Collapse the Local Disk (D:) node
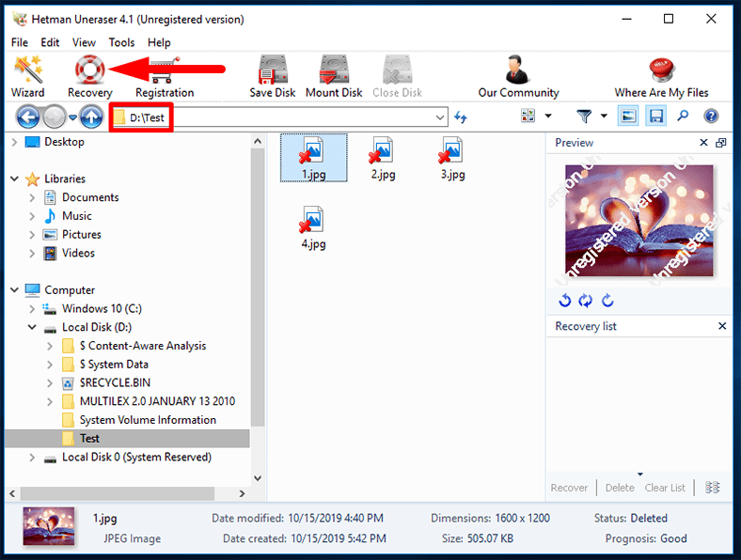741x560 pixels. tap(32, 327)
